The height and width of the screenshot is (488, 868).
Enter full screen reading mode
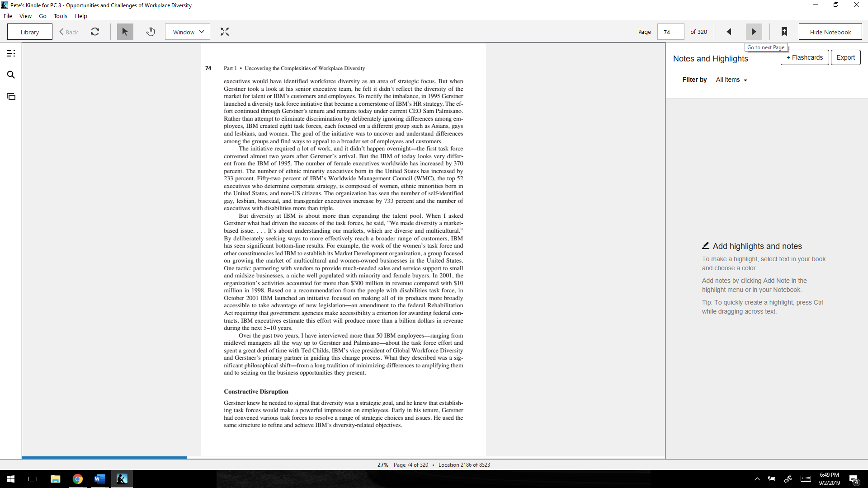point(225,32)
